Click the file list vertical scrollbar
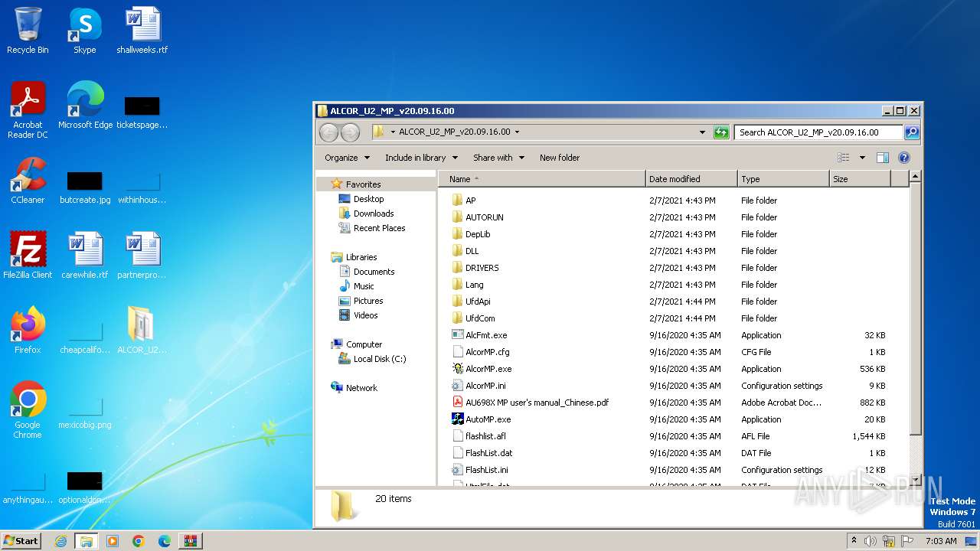980x551 pixels. coord(914,306)
